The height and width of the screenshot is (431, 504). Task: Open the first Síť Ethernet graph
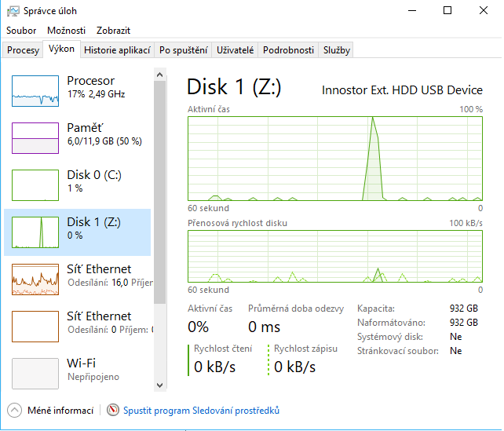[x=35, y=279]
